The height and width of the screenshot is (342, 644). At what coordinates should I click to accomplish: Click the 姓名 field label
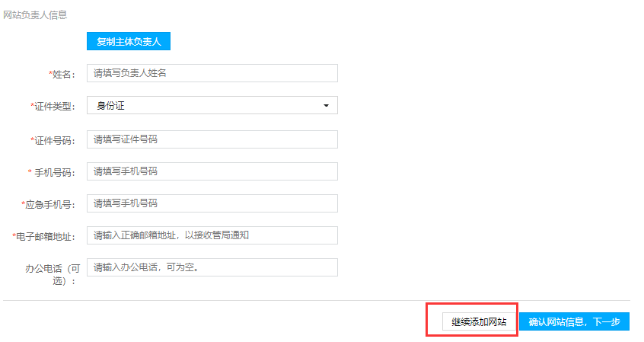click(62, 75)
